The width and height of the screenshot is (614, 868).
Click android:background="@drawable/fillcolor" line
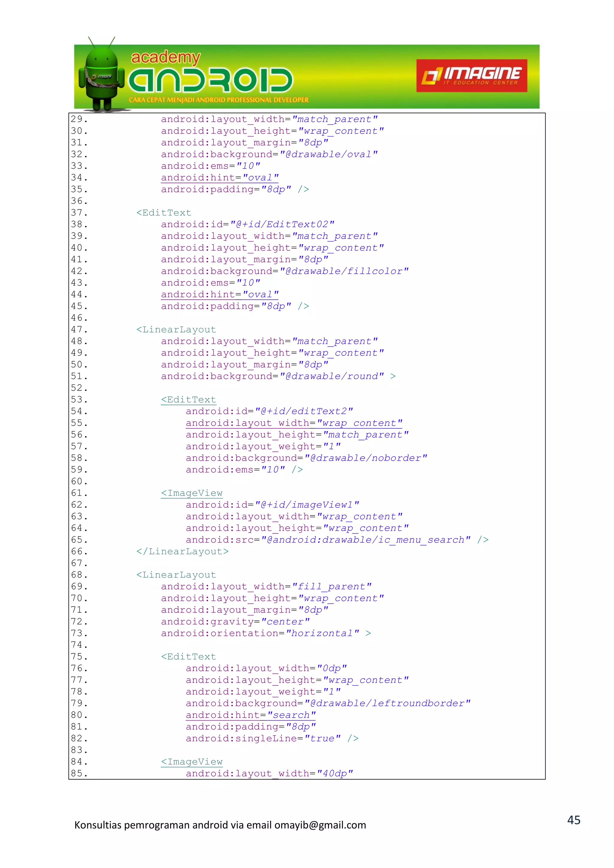(285, 271)
